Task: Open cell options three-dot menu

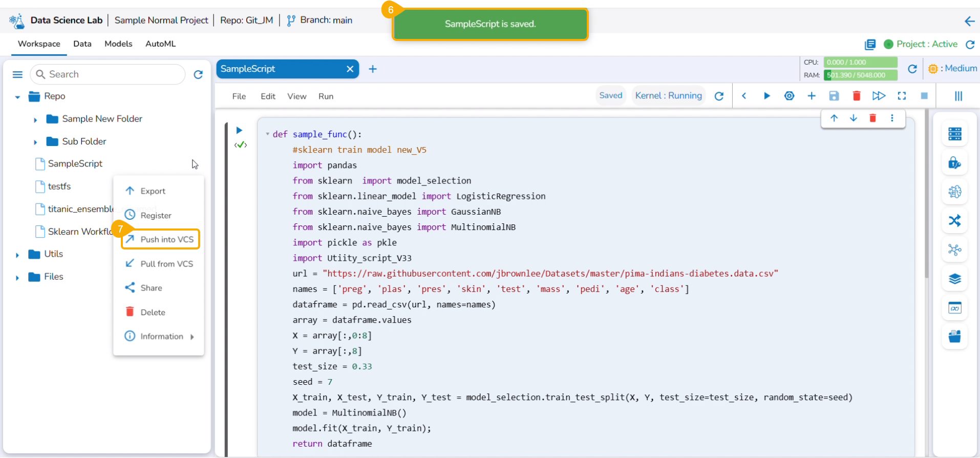Action: (892, 118)
